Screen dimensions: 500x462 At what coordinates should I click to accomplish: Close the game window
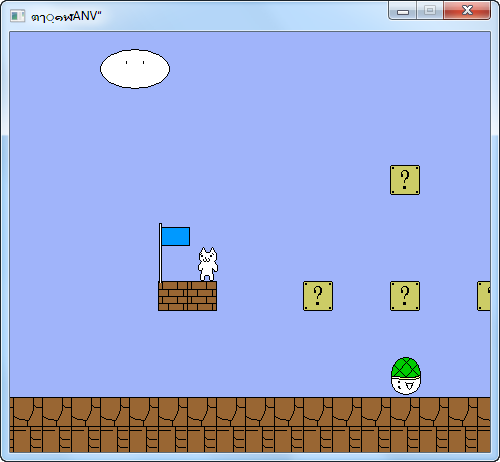pos(467,11)
